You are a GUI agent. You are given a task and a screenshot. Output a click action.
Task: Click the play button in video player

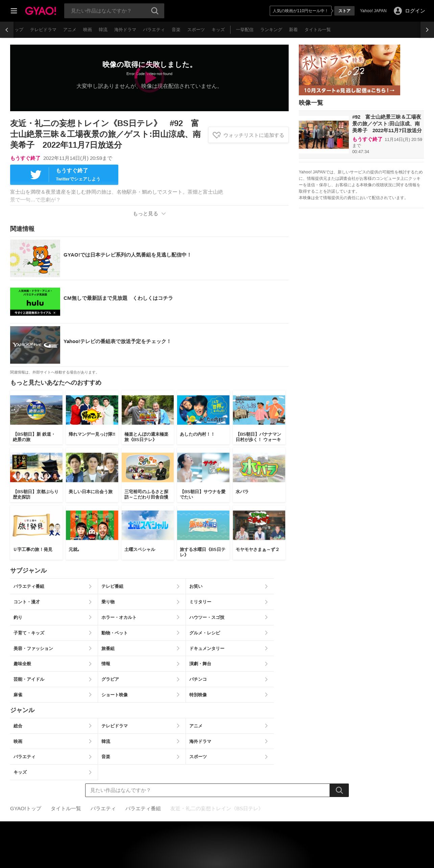(x=149, y=78)
